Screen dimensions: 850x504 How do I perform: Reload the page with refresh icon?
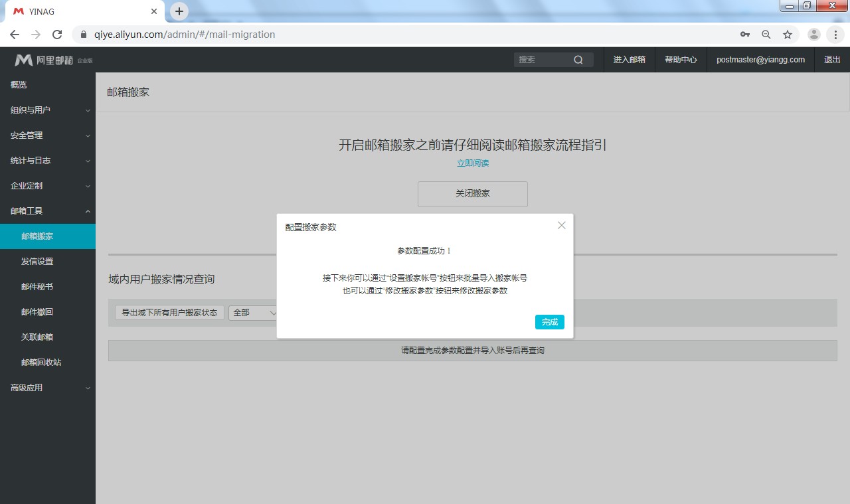57,35
